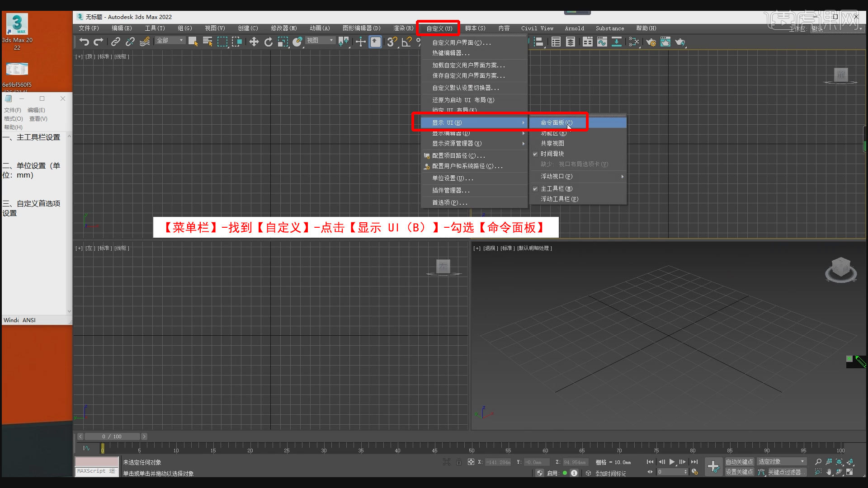Choose 命令面板 from the submenu

click(555, 122)
